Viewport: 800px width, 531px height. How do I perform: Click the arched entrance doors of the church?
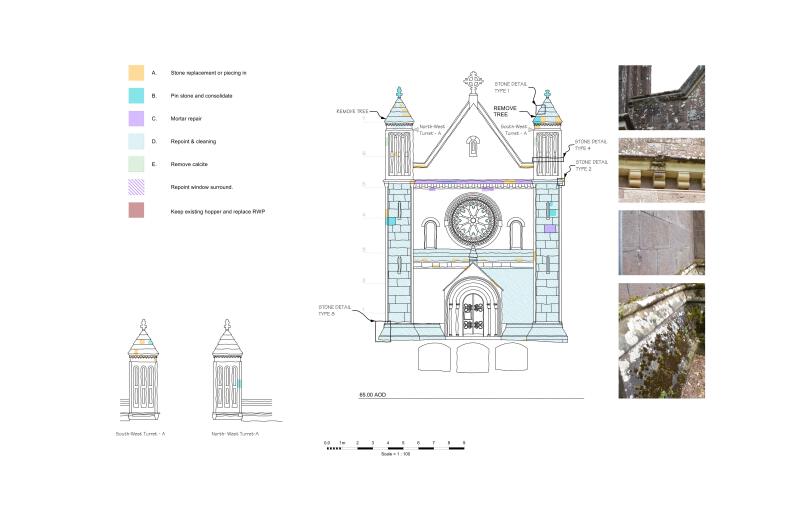click(x=473, y=314)
